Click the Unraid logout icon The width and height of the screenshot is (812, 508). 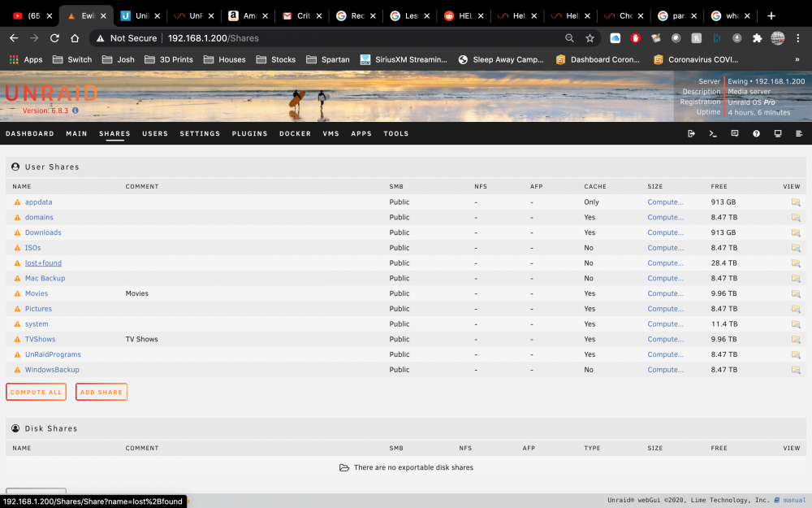click(x=691, y=134)
